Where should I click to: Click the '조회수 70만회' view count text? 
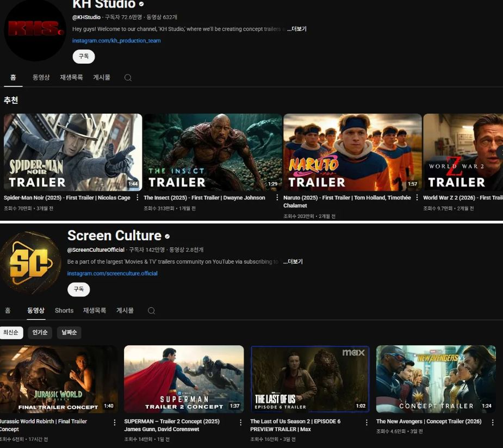pyautogui.click(x=17, y=208)
